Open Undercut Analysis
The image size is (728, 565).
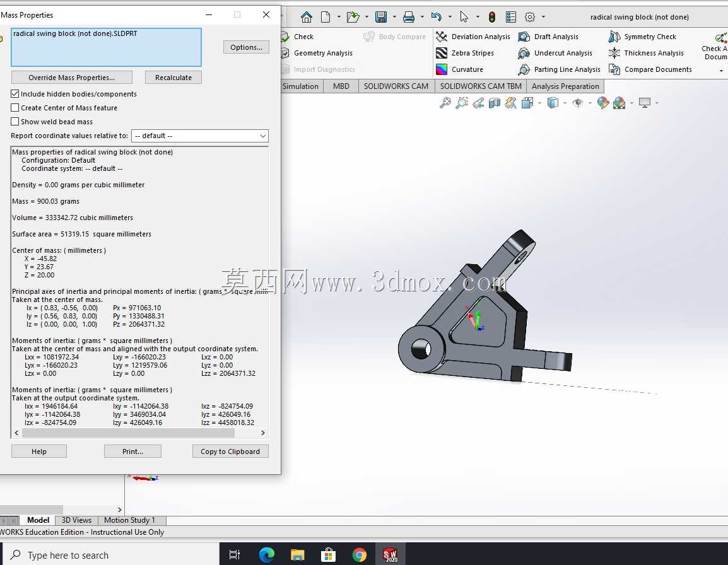point(555,53)
